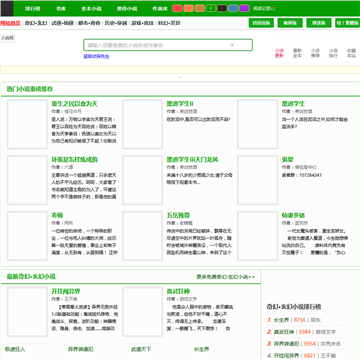Open the novel titled 黑道学生

click(x=293, y=104)
